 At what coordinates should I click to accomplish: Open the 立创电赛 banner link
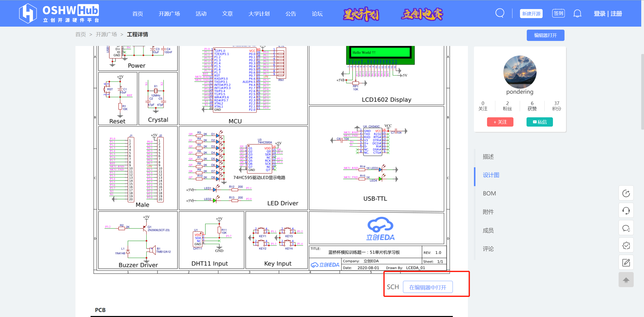click(422, 14)
